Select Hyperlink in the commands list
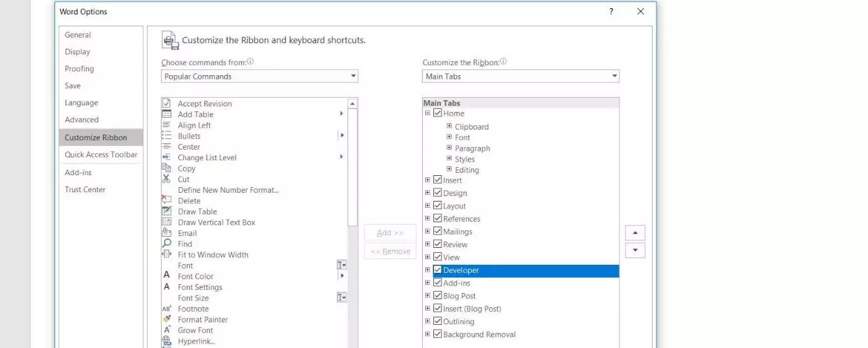The height and width of the screenshot is (348, 868). (196, 341)
